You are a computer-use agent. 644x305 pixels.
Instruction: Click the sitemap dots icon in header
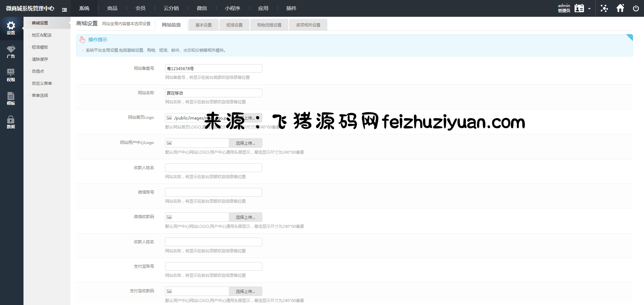pyautogui.click(x=604, y=8)
